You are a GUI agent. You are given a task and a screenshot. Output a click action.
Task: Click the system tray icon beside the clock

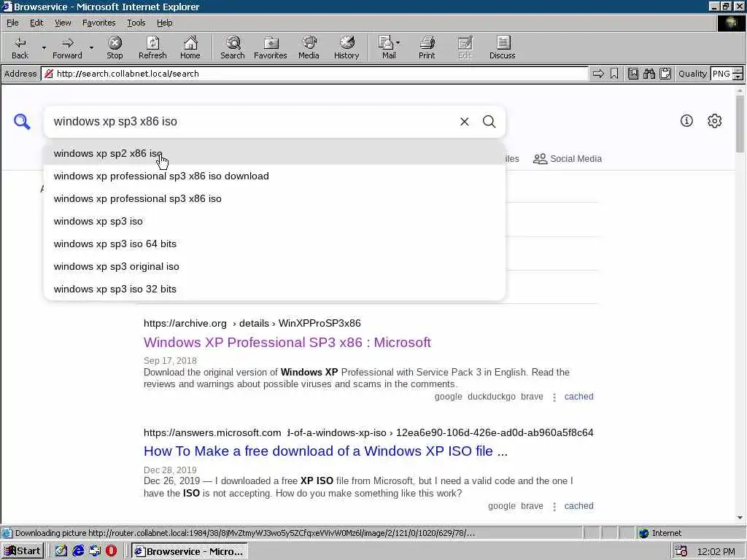click(x=681, y=551)
